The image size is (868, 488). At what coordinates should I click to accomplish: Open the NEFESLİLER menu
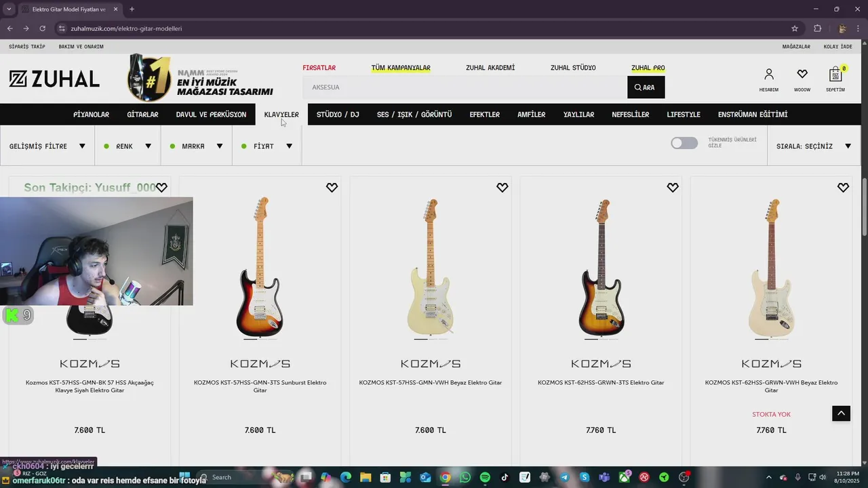click(x=630, y=115)
